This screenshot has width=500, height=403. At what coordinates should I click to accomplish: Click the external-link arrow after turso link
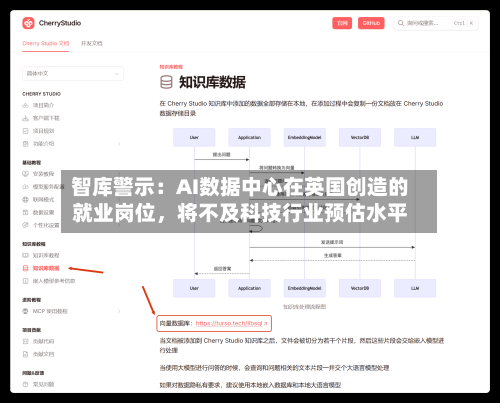[x=265, y=323]
